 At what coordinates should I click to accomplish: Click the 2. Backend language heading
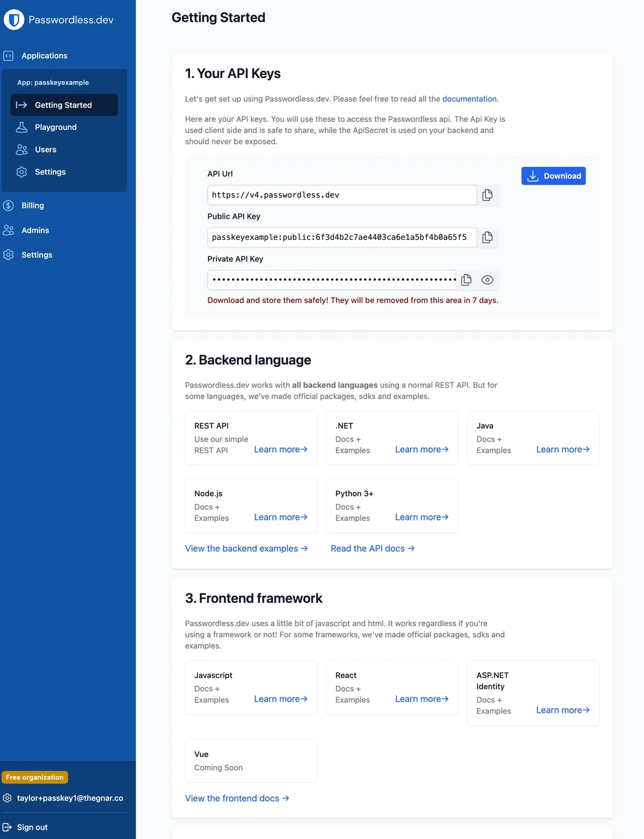[x=248, y=360]
